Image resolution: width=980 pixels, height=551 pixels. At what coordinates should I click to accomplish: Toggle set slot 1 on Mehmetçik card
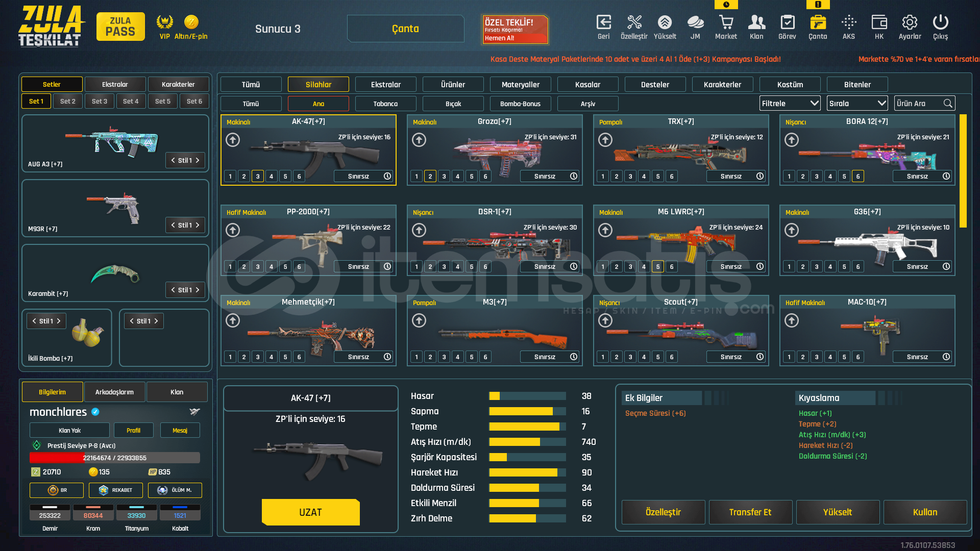coord(230,357)
